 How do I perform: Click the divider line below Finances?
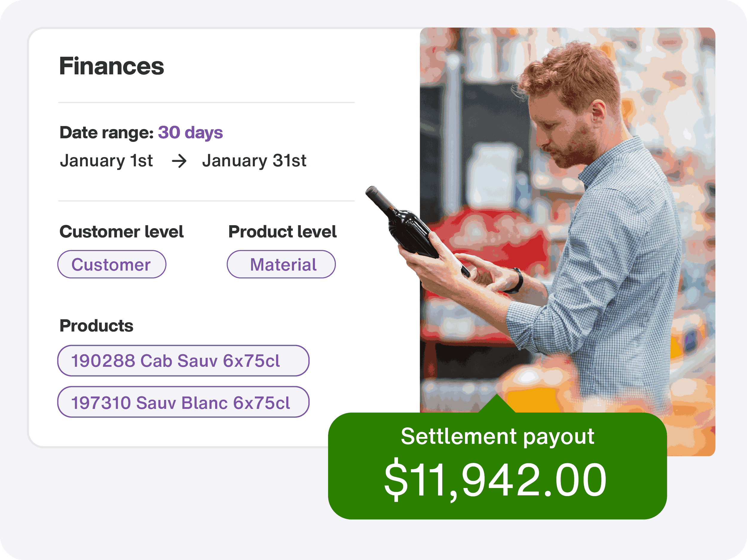(x=206, y=102)
